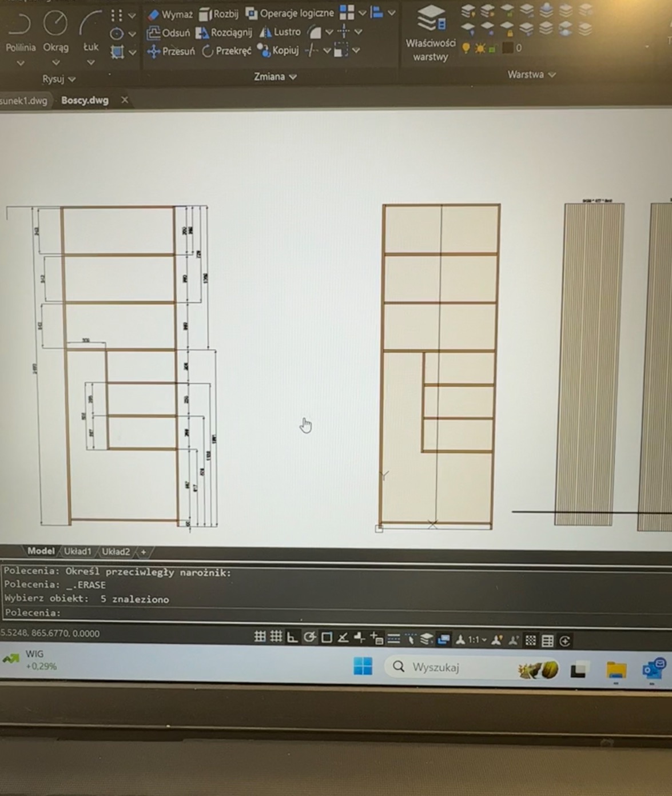Activate the Lustro mirror tool
Image resolution: width=672 pixels, height=796 pixels.
pos(280,32)
